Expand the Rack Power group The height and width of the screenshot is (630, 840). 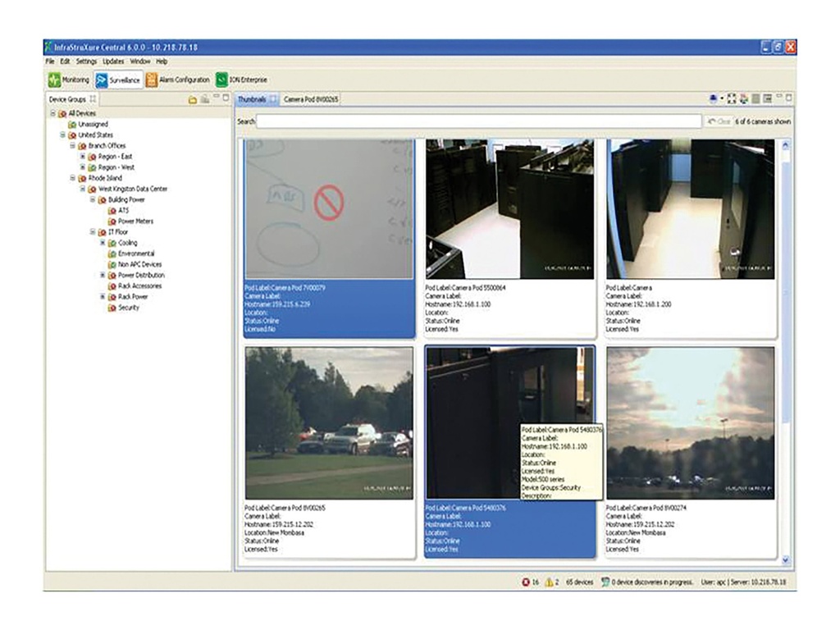[x=102, y=296]
